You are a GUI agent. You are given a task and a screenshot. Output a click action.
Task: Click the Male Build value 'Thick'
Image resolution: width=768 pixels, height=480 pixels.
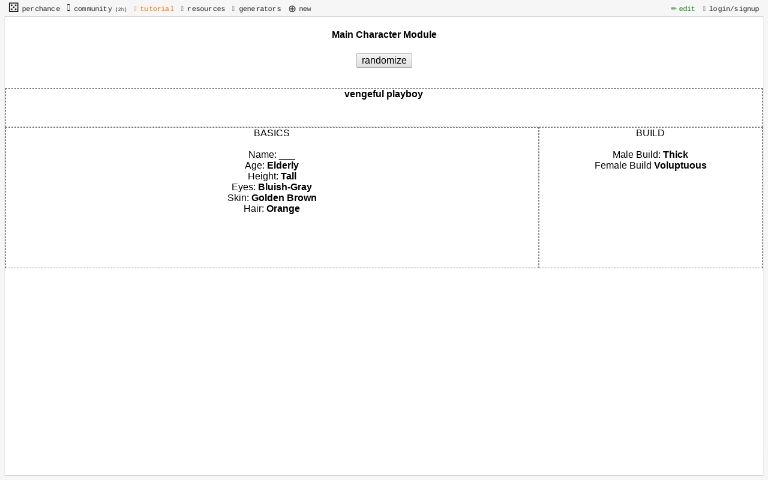tap(675, 155)
